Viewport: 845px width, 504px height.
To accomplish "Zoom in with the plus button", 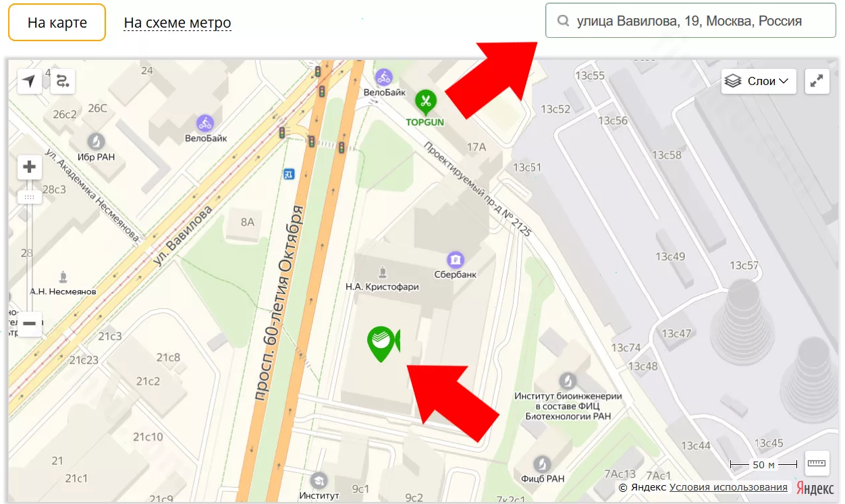I will point(29,167).
